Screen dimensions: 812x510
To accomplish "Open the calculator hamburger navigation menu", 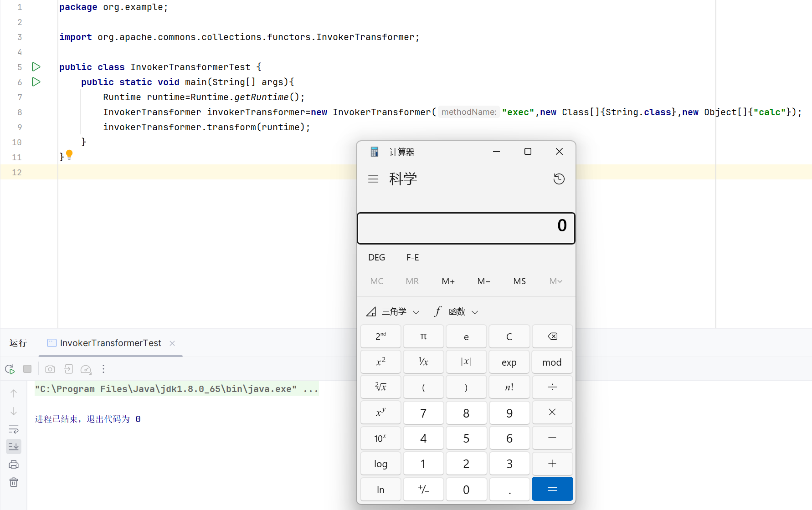I will pyautogui.click(x=373, y=179).
